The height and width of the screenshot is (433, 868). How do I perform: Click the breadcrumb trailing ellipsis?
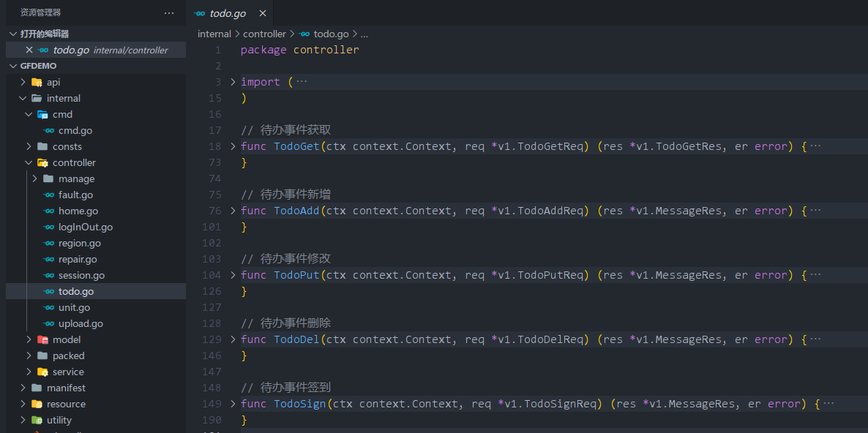[364, 34]
